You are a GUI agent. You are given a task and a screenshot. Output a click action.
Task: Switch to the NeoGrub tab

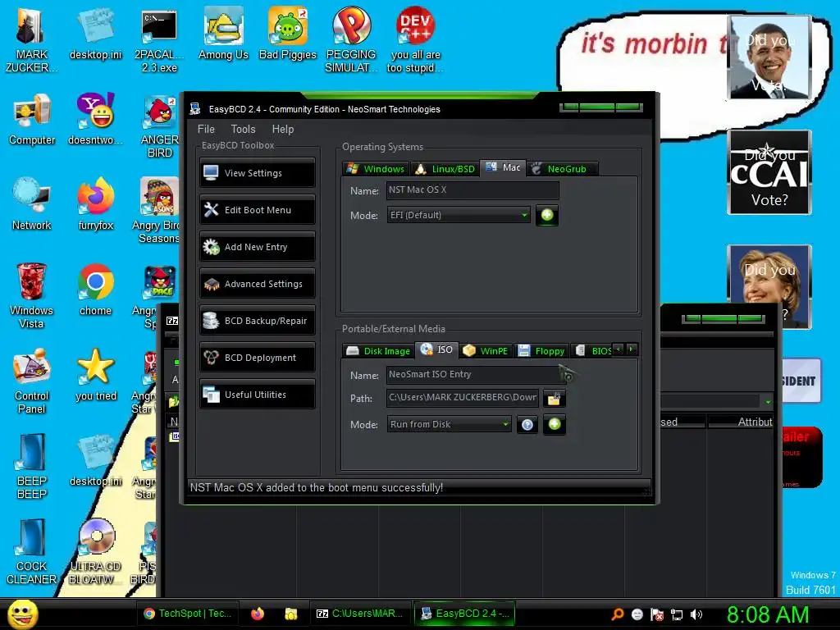[x=562, y=169]
